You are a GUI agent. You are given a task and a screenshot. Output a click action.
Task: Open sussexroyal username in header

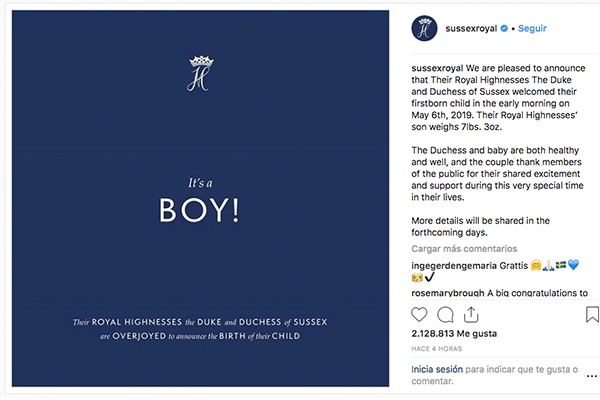(471, 28)
